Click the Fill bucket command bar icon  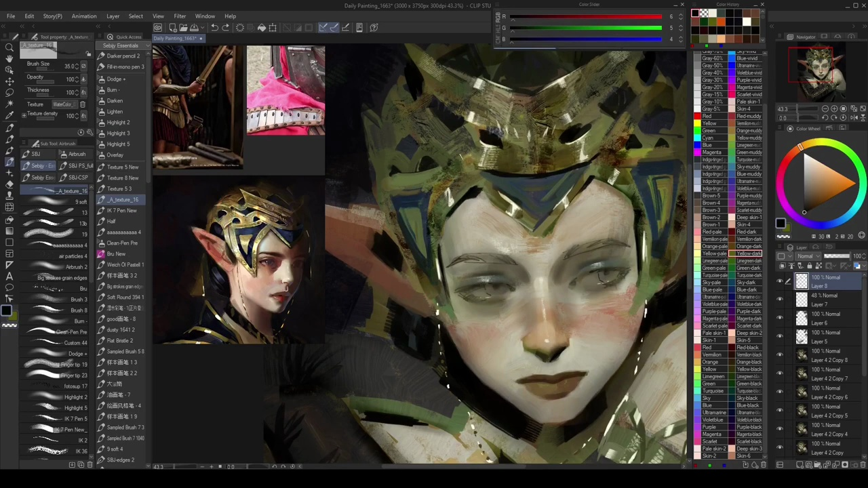[x=262, y=28]
